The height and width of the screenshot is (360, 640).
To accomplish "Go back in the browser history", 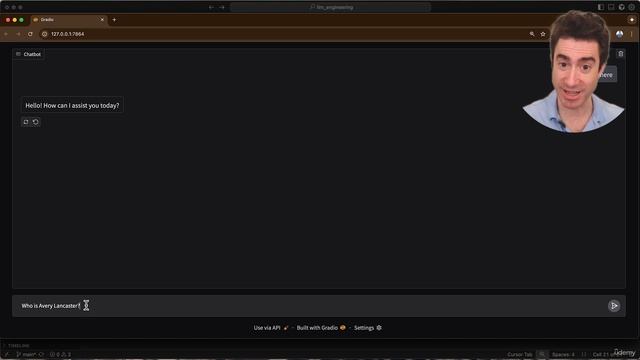I will [6, 34].
